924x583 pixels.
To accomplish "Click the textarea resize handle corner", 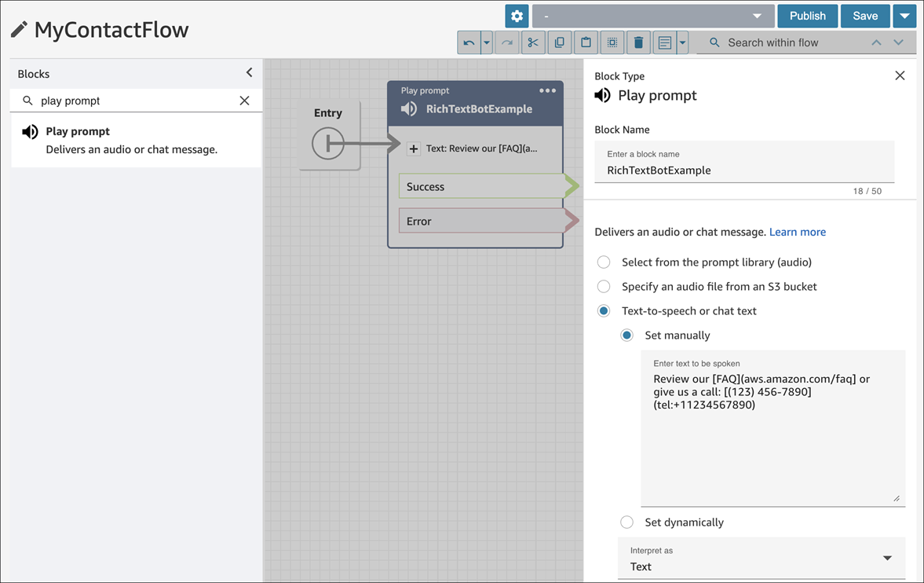I will click(x=897, y=499).
